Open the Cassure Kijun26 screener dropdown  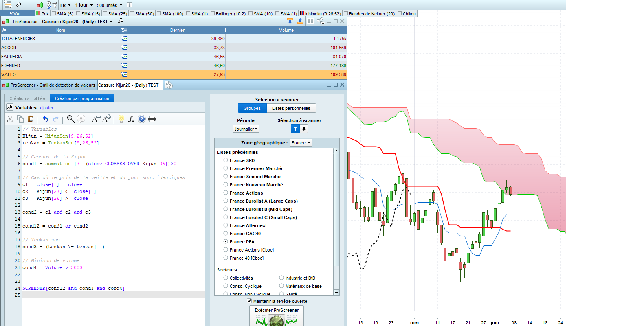[77, 22]
